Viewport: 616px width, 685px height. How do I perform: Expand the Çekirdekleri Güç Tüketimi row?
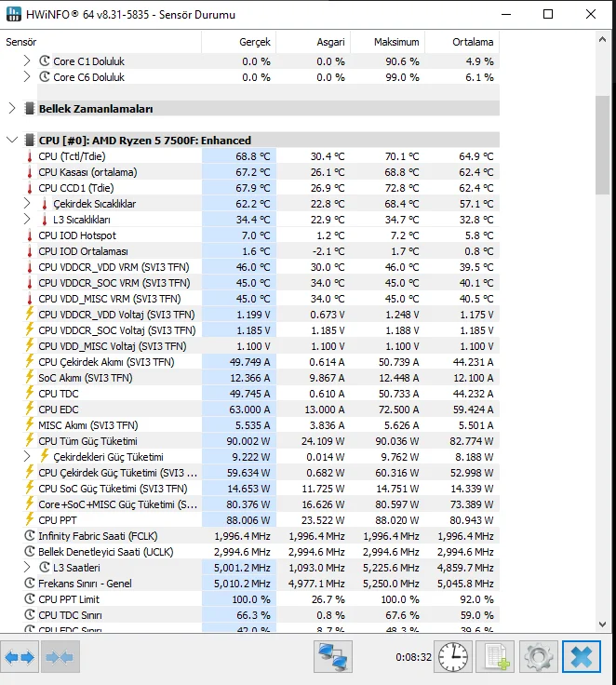[27, 457]
